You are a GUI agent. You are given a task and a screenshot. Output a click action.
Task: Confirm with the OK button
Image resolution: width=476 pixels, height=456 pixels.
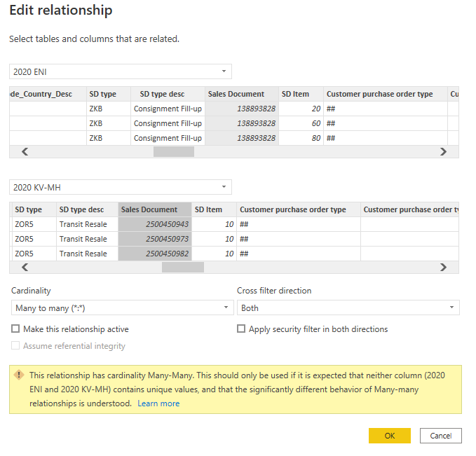(x=390, y=436)
